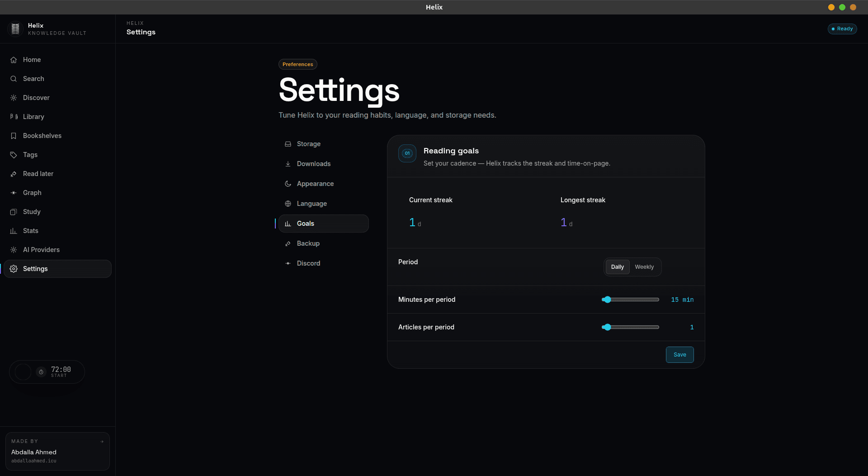Click the Appearance moon icon
The image size is (868, 476).
pyautogui.click(x=288, y=184)
